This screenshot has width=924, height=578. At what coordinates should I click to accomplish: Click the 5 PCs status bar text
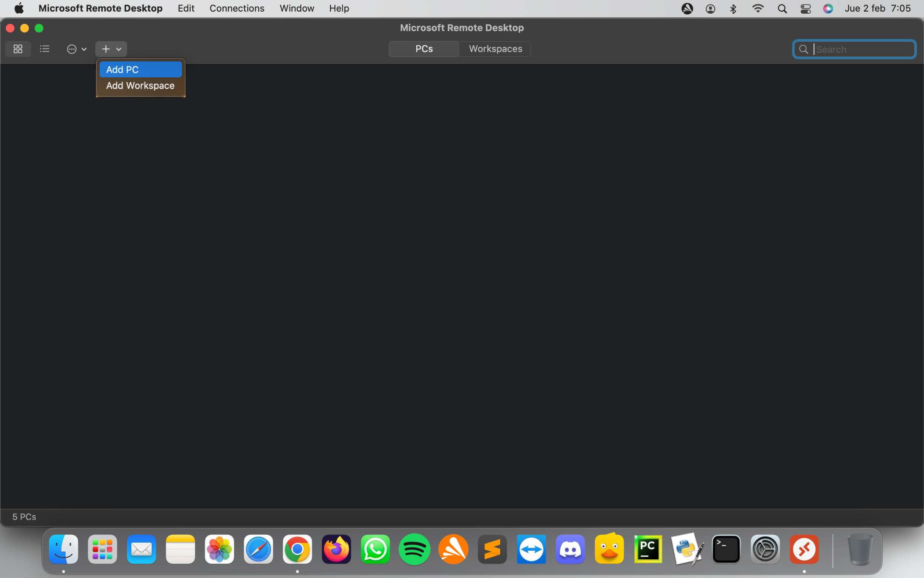click(x=24, y=517)
